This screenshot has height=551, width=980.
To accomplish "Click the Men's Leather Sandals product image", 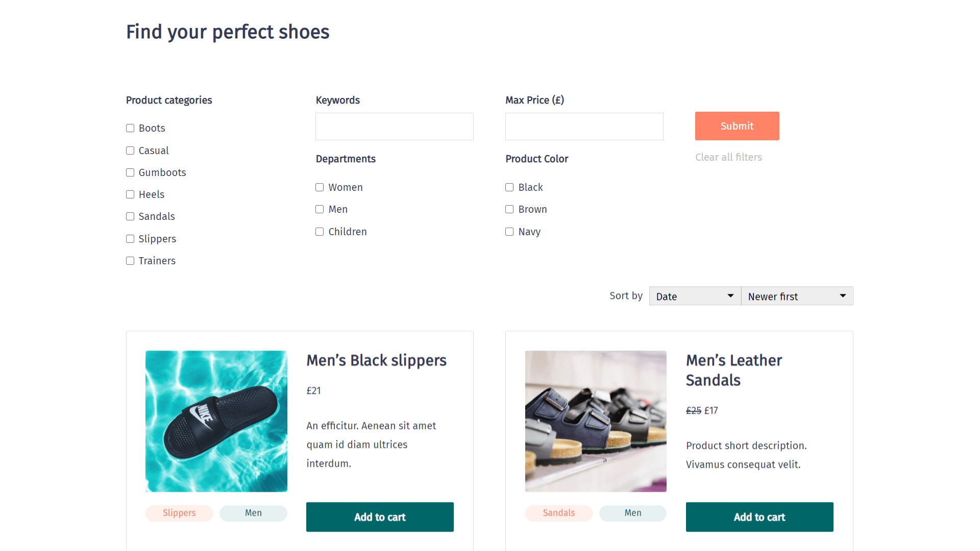I will (596, 421).
